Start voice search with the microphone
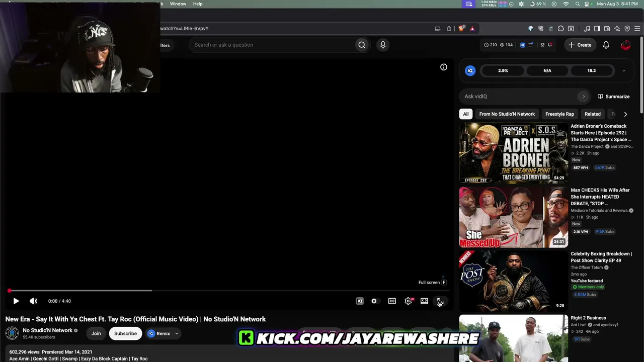This screenshot has height=362, width=644. [383, 45]
